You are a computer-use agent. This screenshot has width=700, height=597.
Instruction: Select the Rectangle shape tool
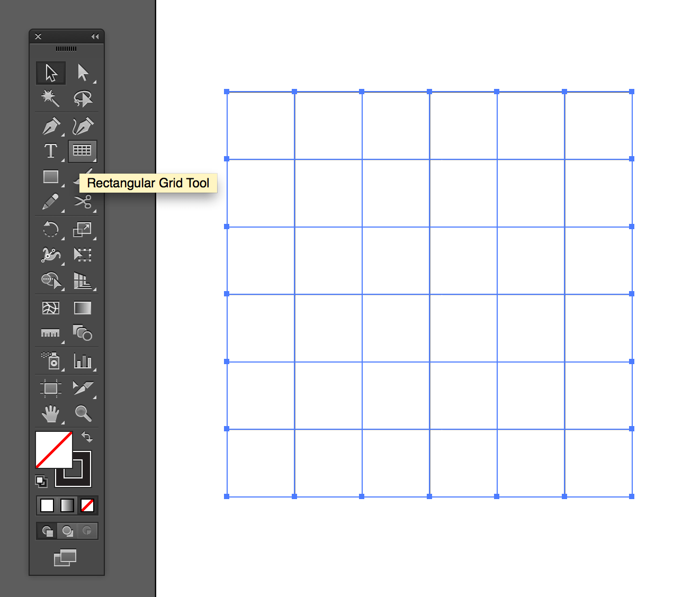51,176
